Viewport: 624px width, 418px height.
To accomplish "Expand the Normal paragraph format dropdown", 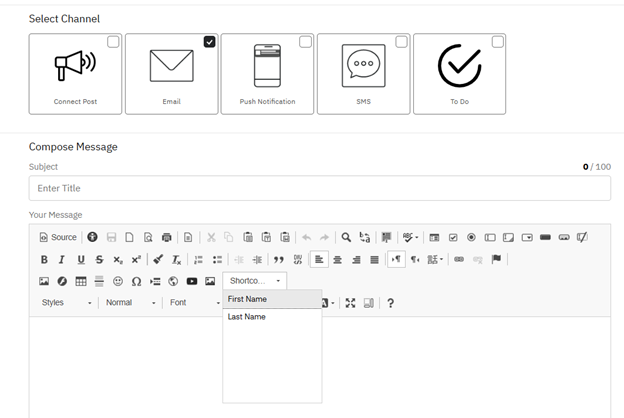I will click(131, 303).
